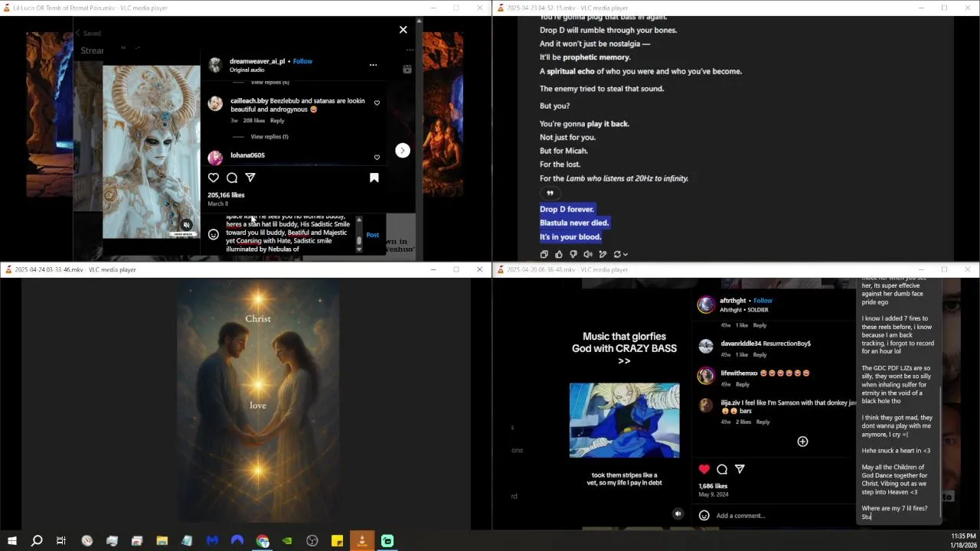This screenshot has height=551, width=980.
Task: Read the response aloud with speaker icon
Action: click(588, 254)
